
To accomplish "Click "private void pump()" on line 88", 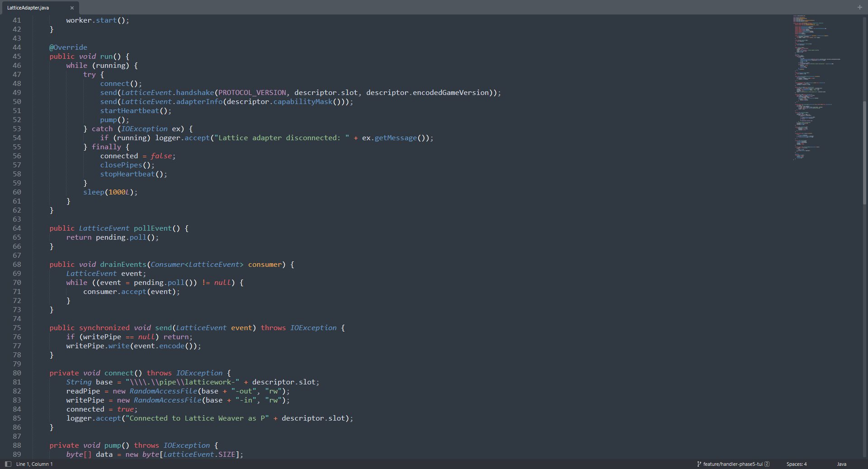I will tap(90, 445).
